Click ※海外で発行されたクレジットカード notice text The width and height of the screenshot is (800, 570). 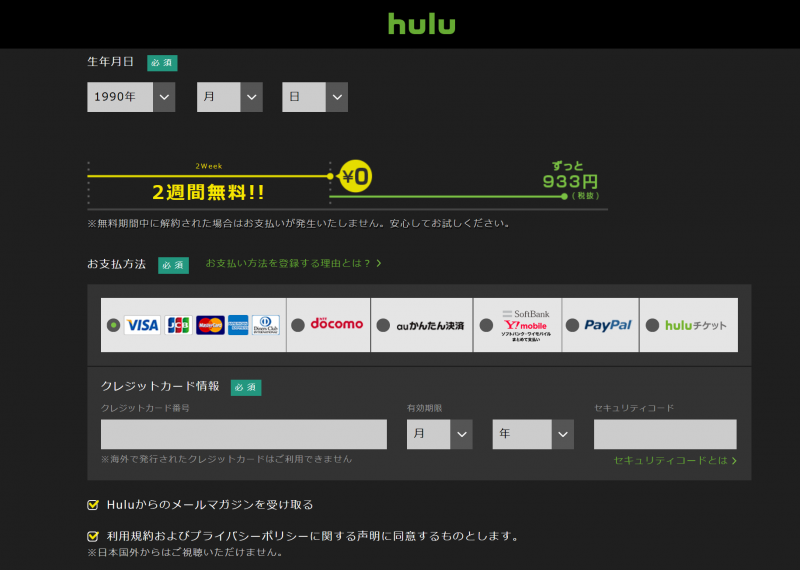227,459
